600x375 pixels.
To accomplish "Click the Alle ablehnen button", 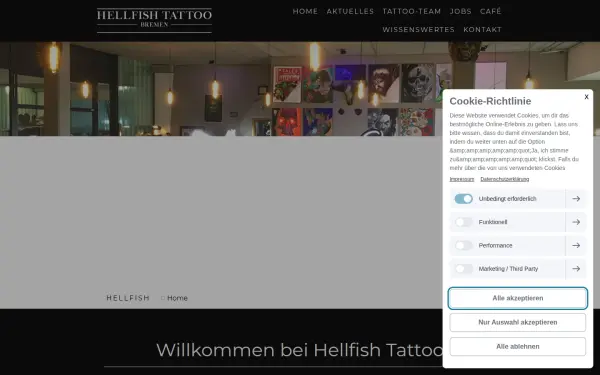I will [517, 346].
